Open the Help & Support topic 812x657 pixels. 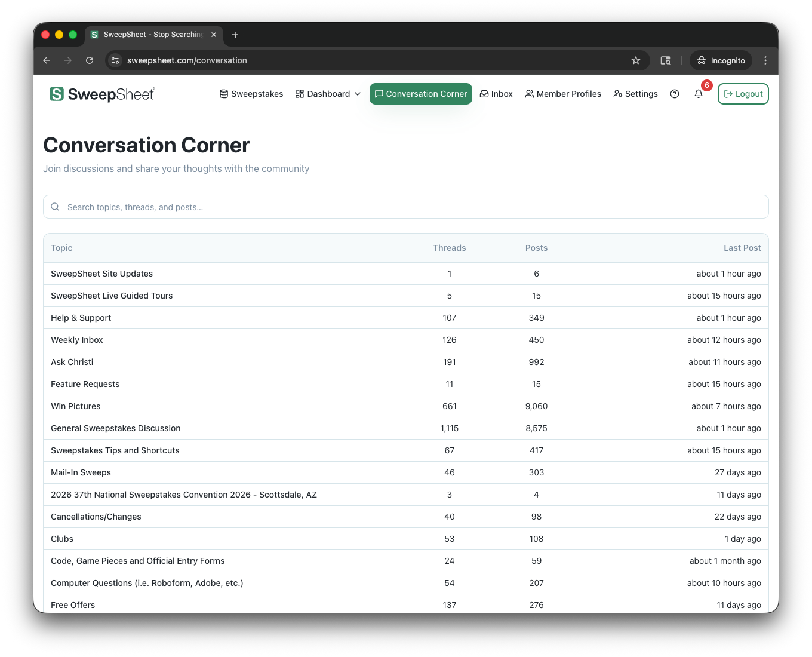pos(81,318)
